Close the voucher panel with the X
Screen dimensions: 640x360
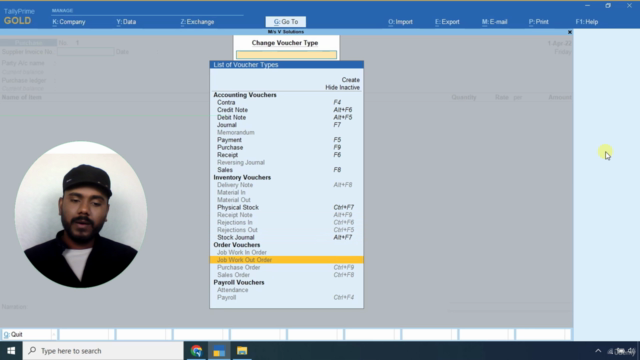pyautogui.click(x=570, y=32)
